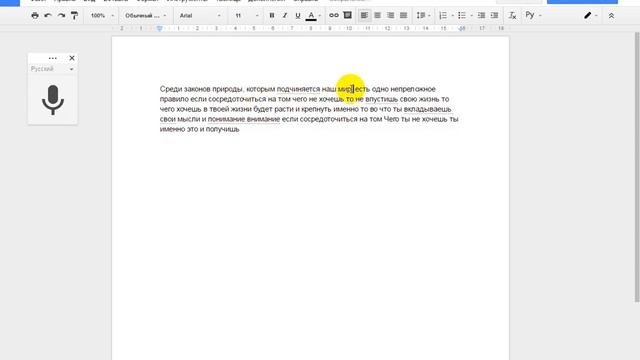640x360 pixels.
Task: Open the Русский language dropdown
Action: (52, 69)
